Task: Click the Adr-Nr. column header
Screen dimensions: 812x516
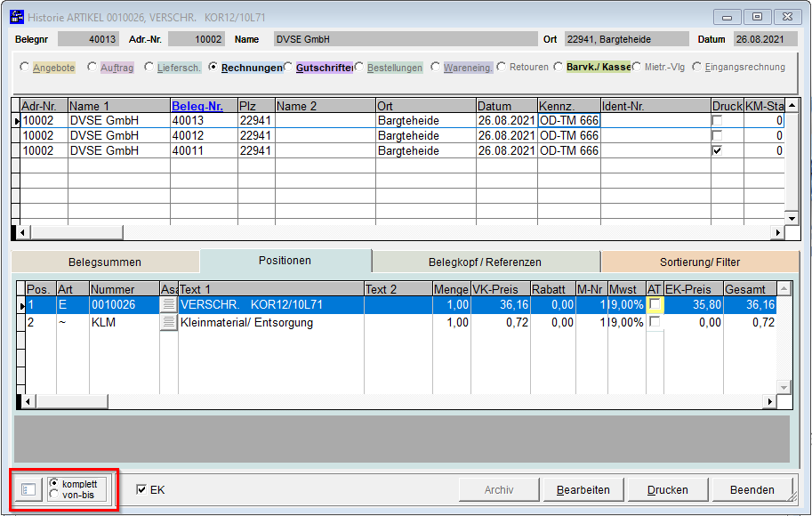Action: coord(44,106)
